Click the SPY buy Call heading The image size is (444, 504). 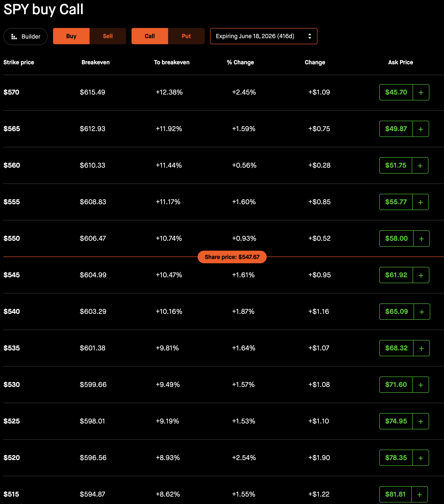[x=43, y=9]
